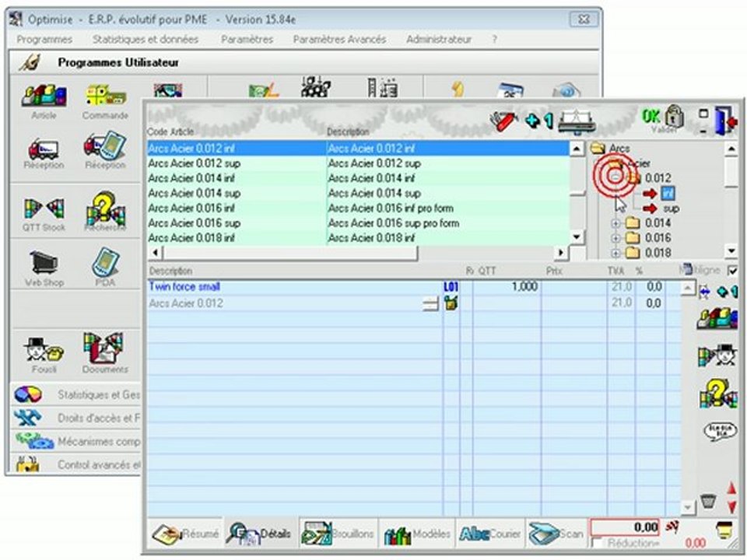Switch to the Détails tab

coord(260,534)
